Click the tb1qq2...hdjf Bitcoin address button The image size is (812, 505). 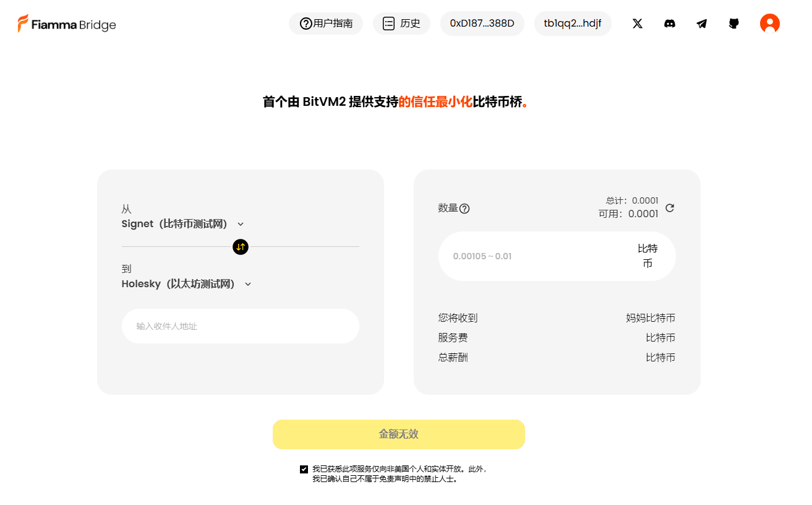coord(573,24)
